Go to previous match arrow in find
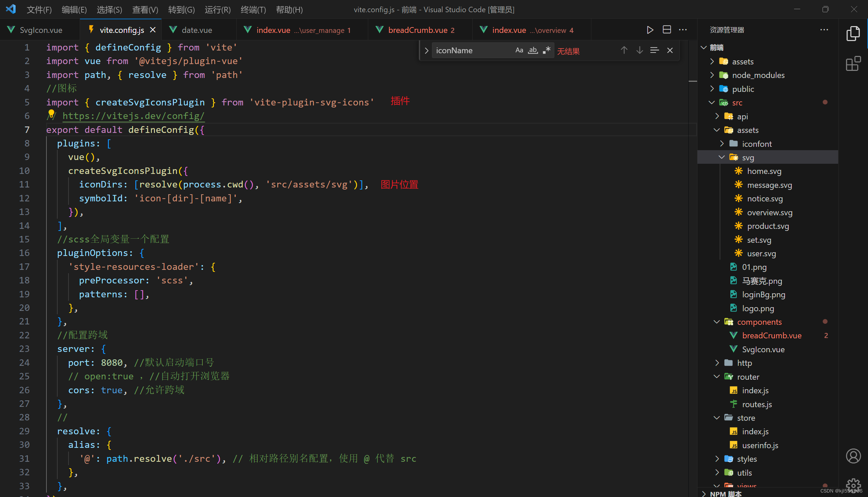The height and width of the screenshot is (497, 868). click(x=624, y=50)
